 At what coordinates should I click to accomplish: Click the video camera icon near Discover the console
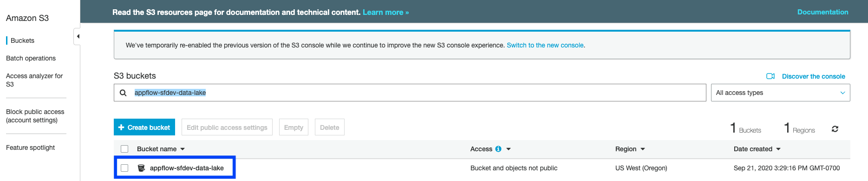click(x=770, y=76)
